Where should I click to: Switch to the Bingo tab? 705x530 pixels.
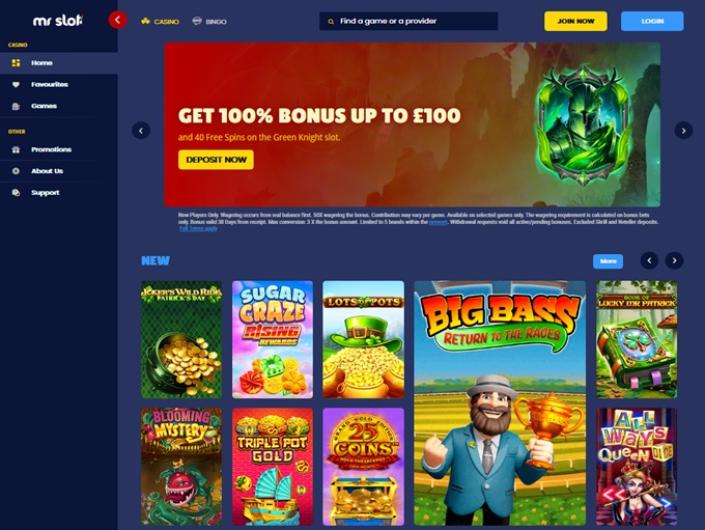210,21
